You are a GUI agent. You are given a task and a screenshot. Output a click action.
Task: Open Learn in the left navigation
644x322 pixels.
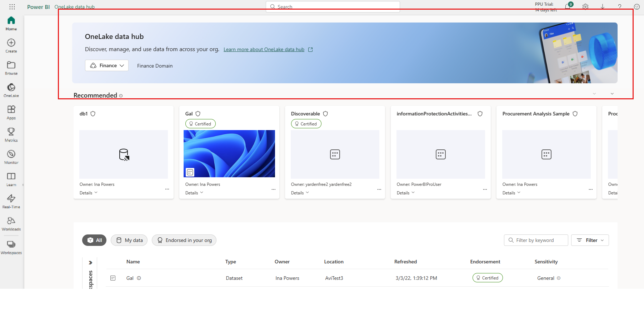point(11,179)
